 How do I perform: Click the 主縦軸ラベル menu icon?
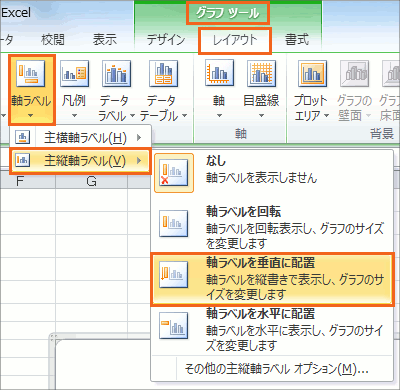pos(23,160)
